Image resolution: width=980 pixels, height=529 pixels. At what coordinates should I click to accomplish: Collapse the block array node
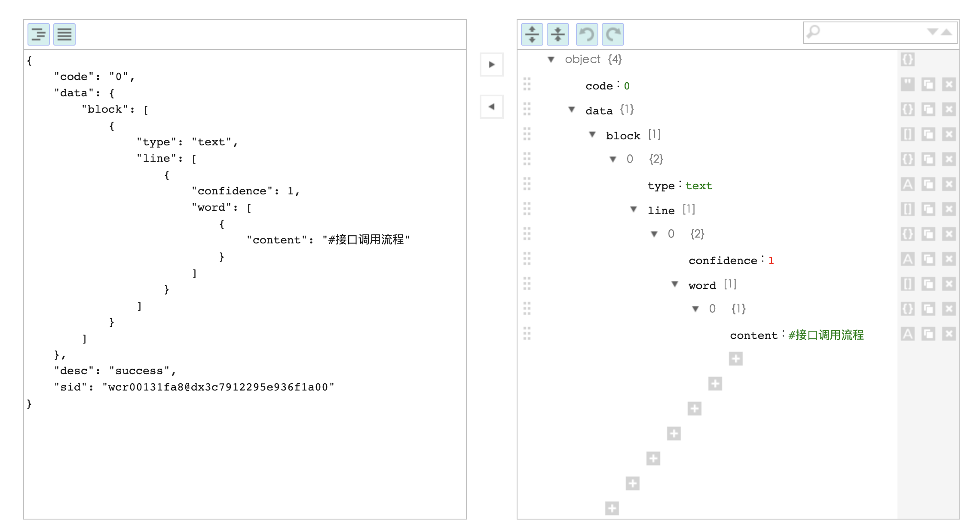[x=592, y=135]
